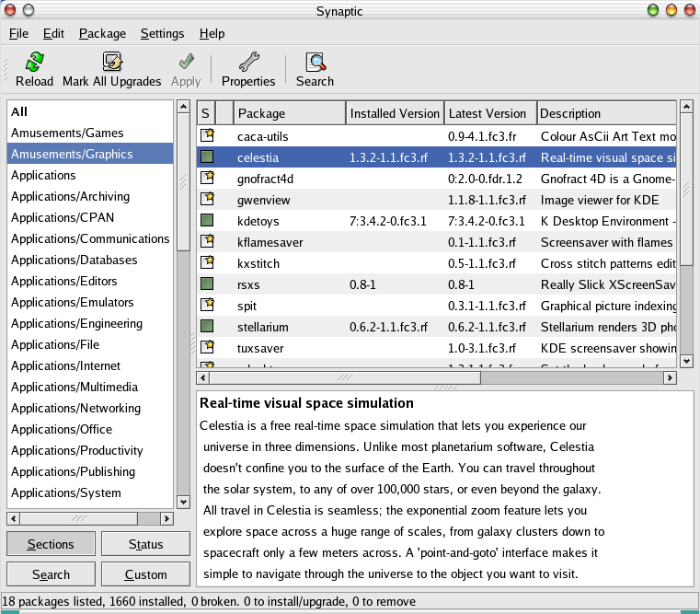Open the Settings menu

tap(162, 34)
